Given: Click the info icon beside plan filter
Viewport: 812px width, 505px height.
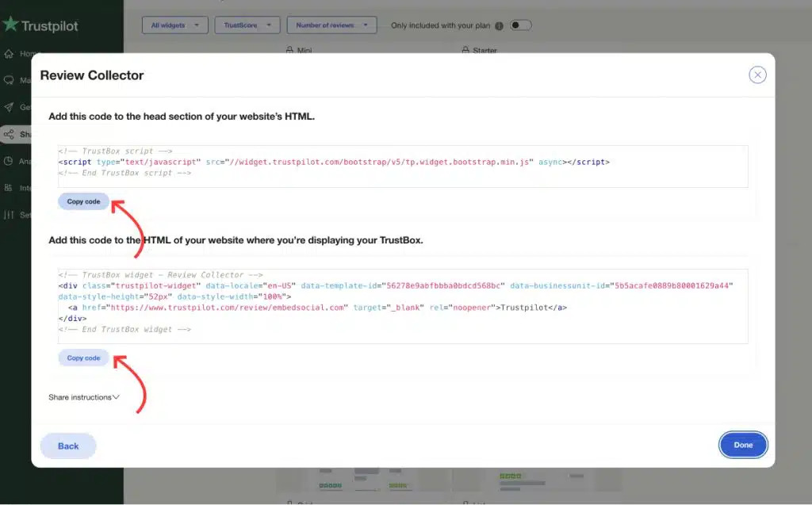Looking at the screenshot, I should [x=499, y=25].
